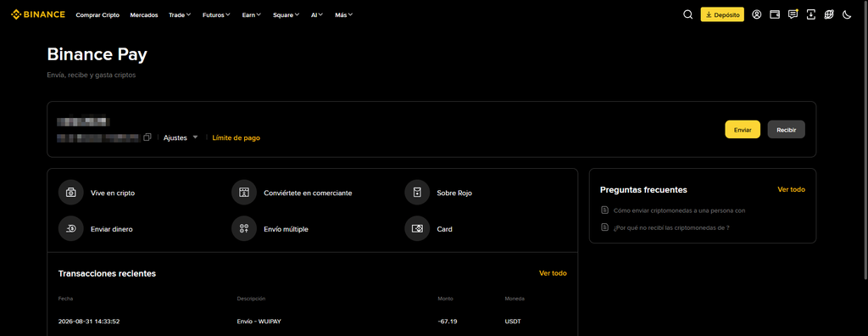Click the transaction date 2026-08-31 14:33:52
The height and width of the screenshot is (336, 868).
coord(89,321)
